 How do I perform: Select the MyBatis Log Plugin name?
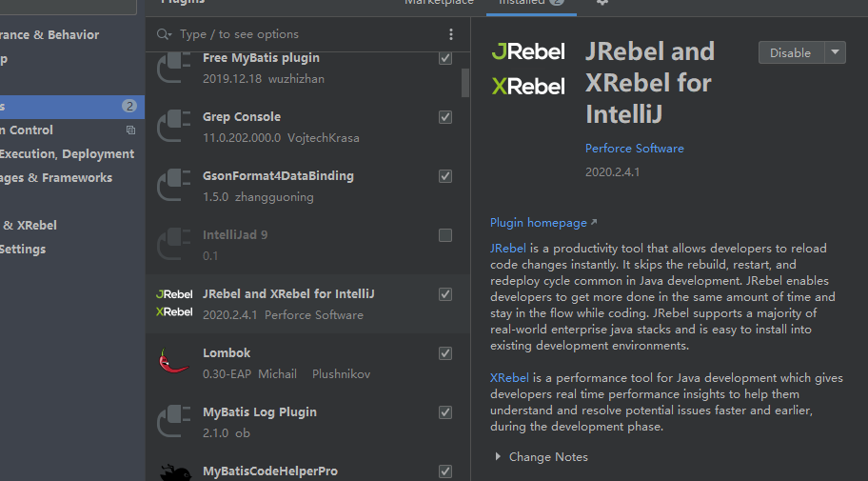click(x=260, y=412)
